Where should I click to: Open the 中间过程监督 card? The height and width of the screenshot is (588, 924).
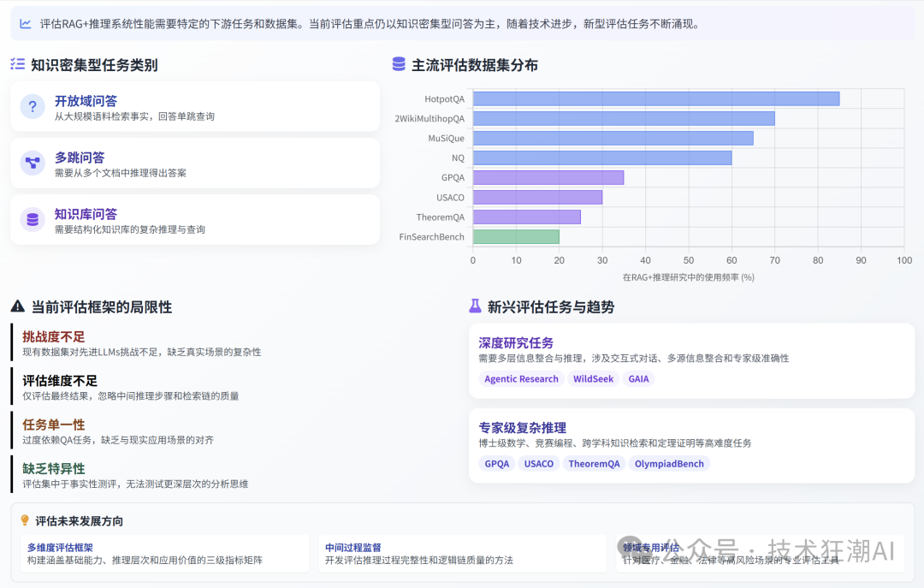click(x=463, y=553)
